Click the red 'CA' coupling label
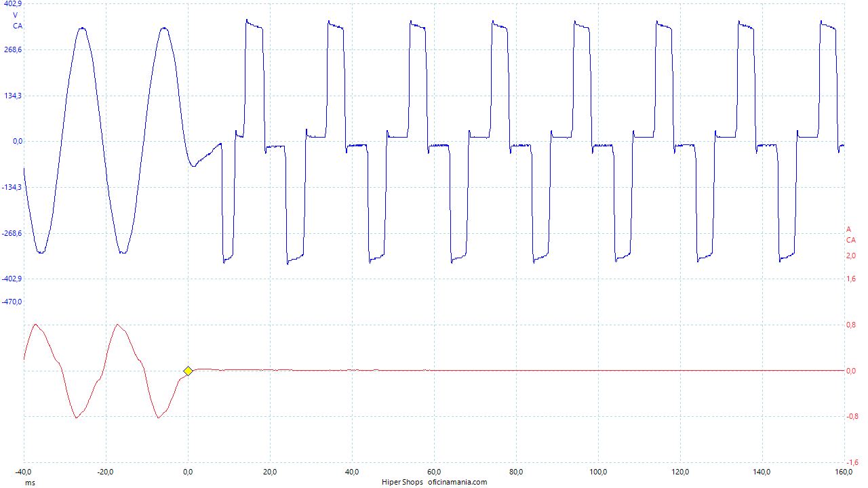 [850, 240]
